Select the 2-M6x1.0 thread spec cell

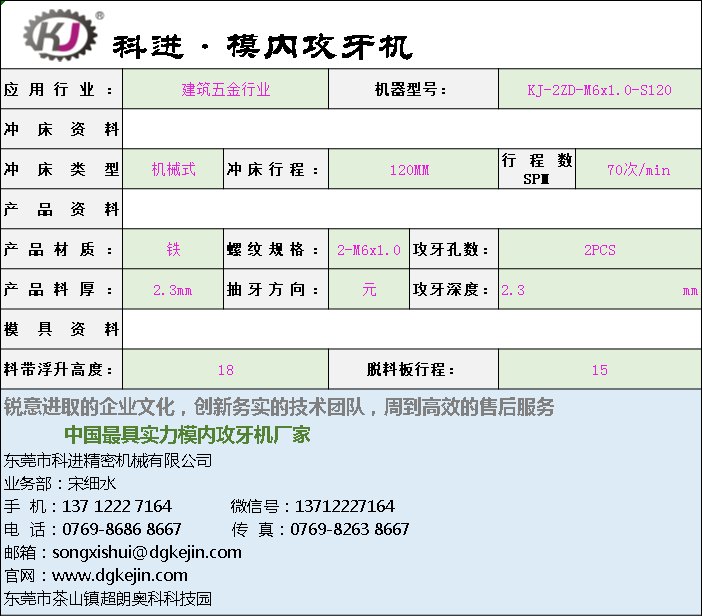click(x=369, y=249)
